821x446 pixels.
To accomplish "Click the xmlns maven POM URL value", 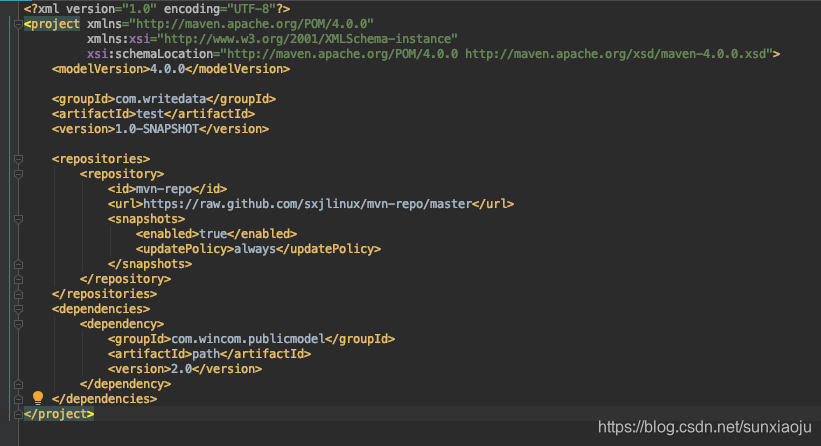I will click(251, 24).
